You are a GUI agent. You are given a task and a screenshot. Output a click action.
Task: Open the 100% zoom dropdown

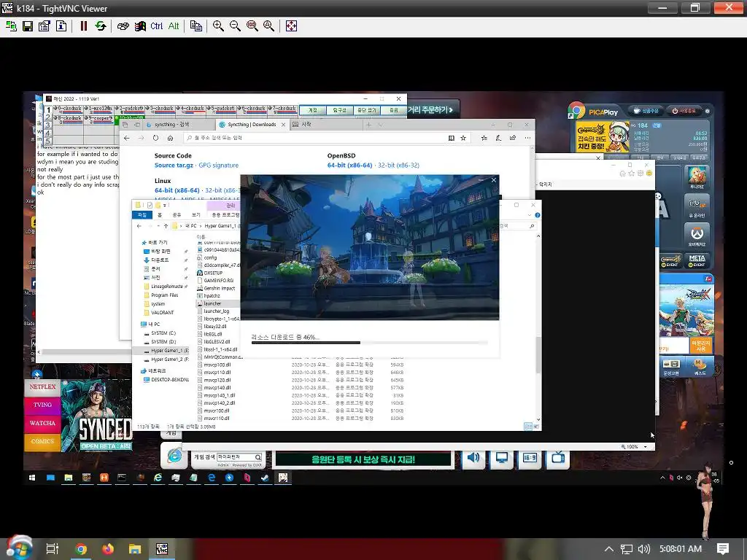point(646,447)
